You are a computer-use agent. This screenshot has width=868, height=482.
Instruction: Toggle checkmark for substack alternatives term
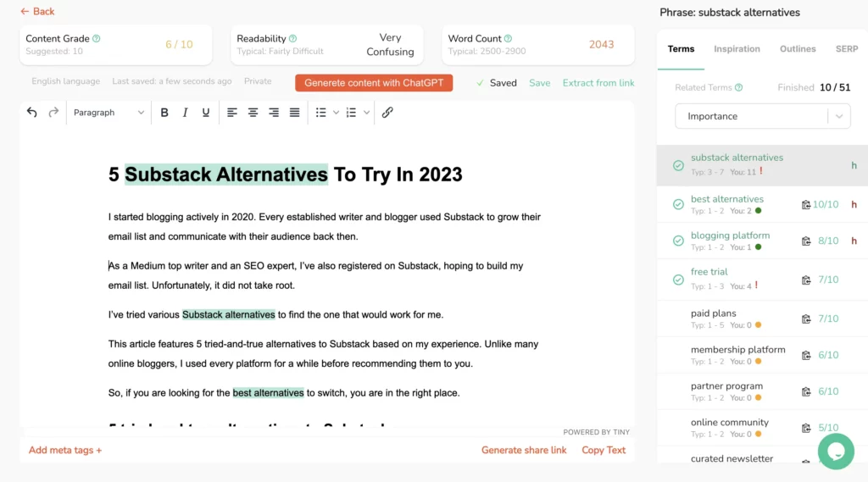pos(678,165)
